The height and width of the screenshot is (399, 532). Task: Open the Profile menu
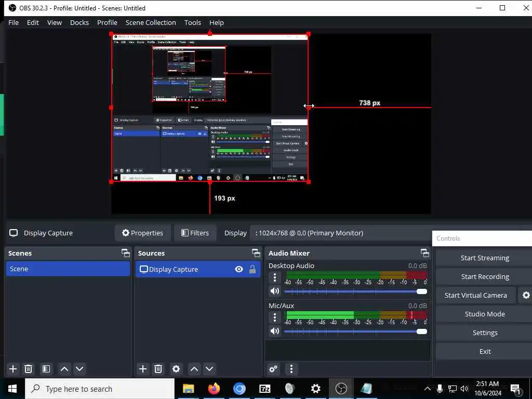(x=107, y=22)
